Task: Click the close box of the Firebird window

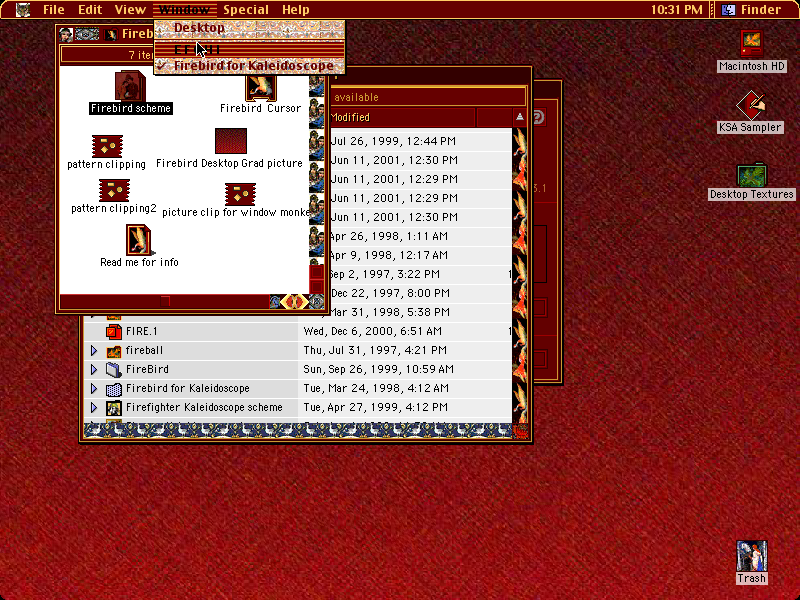Action: click(x=66, y=35)
